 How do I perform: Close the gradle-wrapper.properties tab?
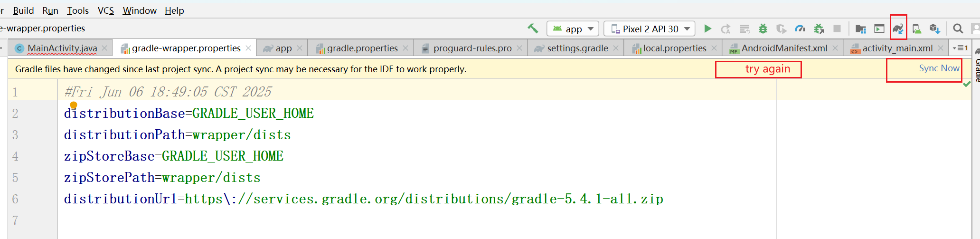click(248, 48)
